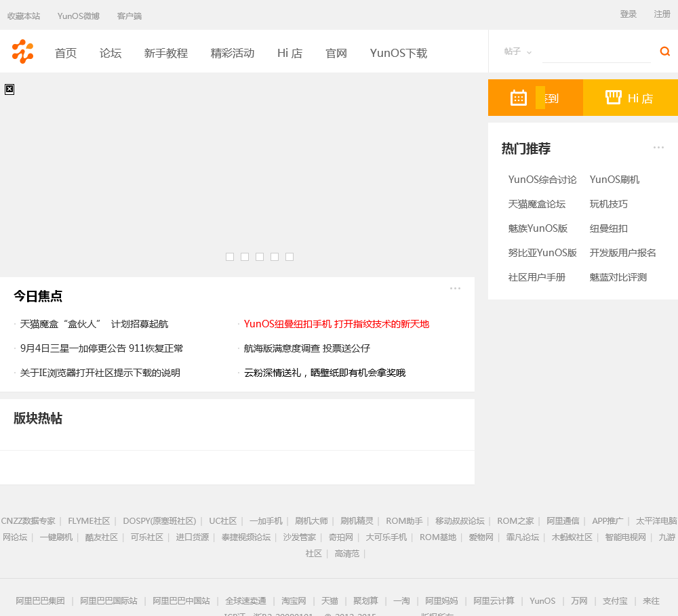
Task: Open the more dots beside 热门推荐
Action: (x=658, y=147)
